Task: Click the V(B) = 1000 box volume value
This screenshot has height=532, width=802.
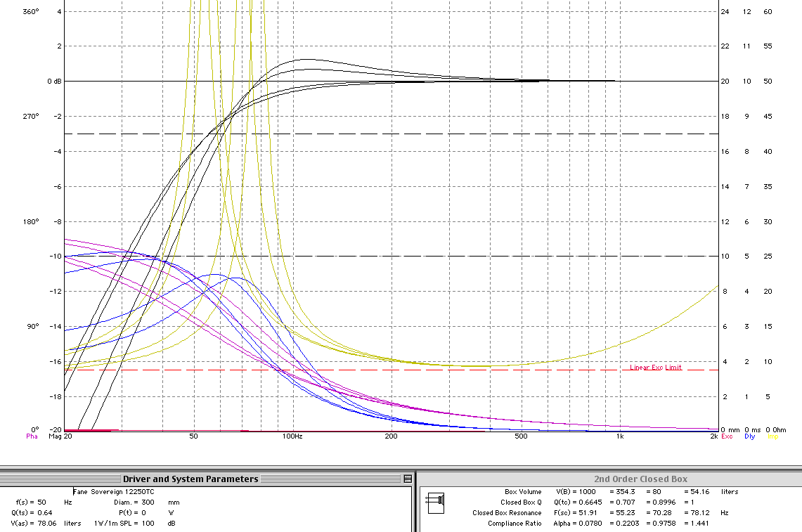Action: point(576,491)
